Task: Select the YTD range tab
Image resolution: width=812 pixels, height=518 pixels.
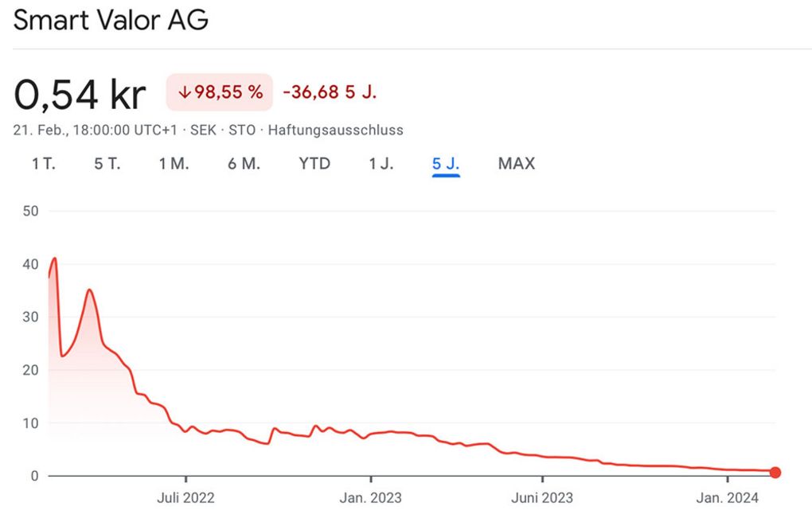Action: (x=314, y=164)
